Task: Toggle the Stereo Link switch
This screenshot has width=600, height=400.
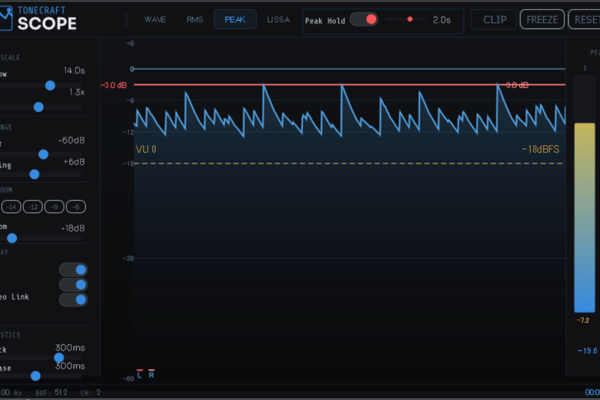Action: tap(73, 300)
